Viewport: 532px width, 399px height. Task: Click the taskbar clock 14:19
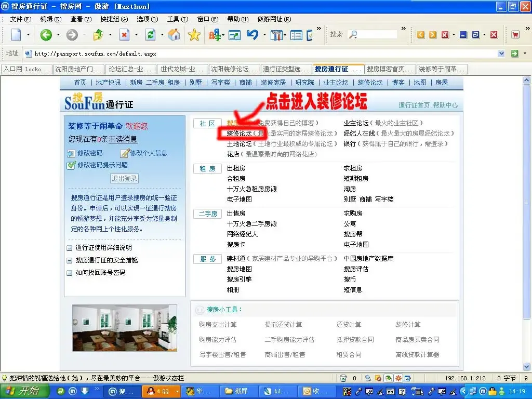(x=517, y=391)
